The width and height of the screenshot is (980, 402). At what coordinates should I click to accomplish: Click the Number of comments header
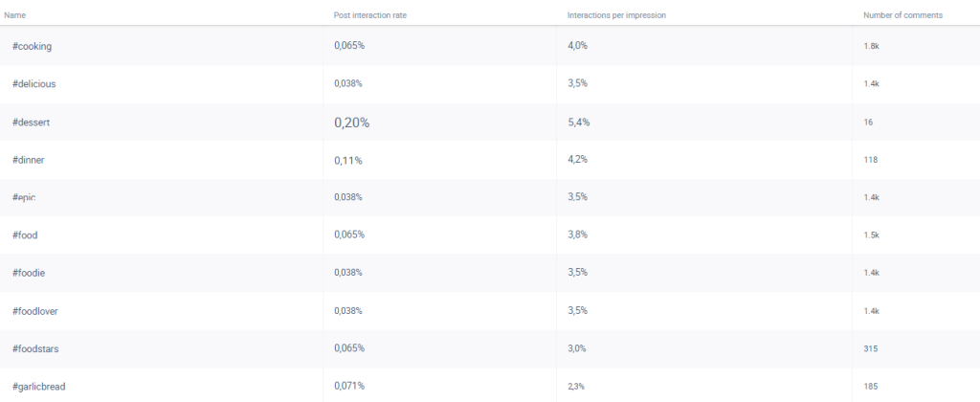point(902,15)
